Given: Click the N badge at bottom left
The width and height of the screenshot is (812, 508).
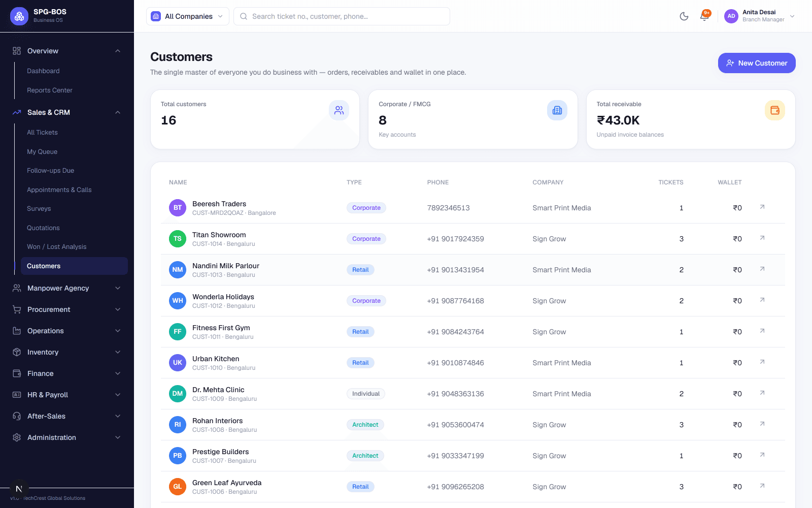Looking at the screenshot, I should click(x=19, y=489).
